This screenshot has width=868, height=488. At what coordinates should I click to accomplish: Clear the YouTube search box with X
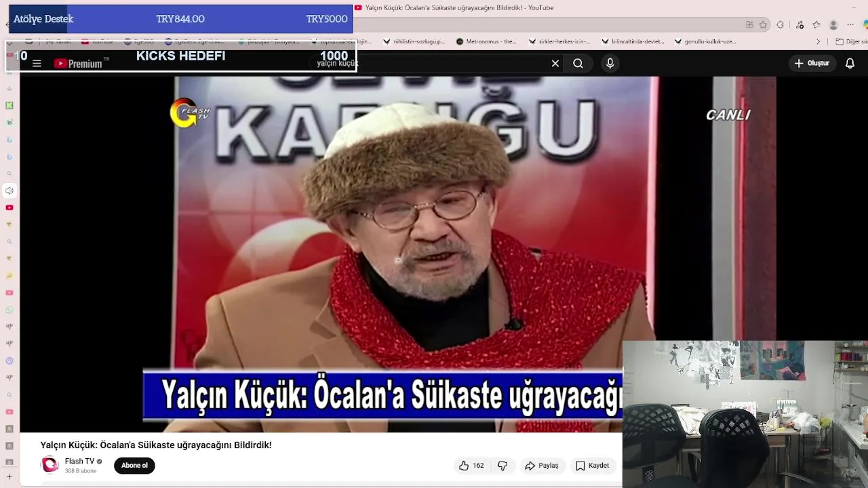click(555, 63)
